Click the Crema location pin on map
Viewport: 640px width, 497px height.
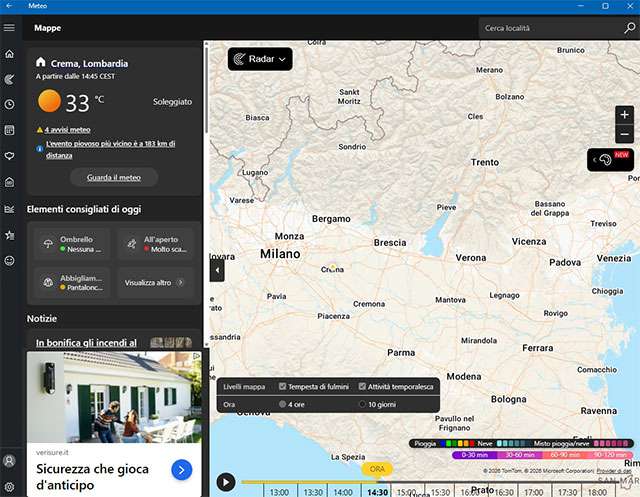[333, 267]
